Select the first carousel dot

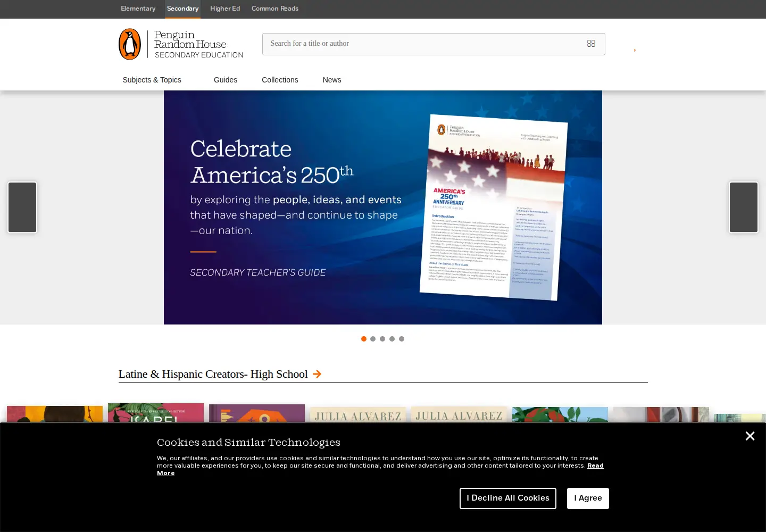(x=364, y=339)
